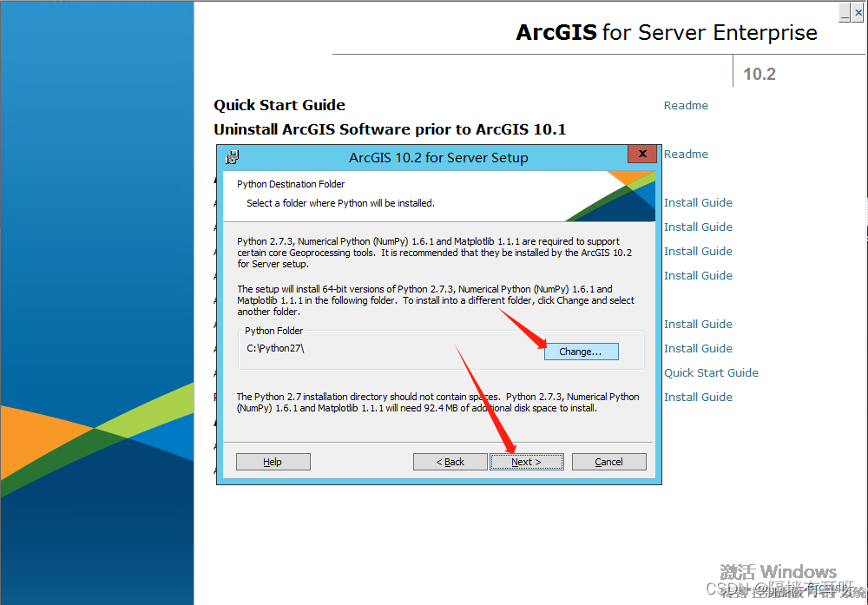Open the fourth Install Guide link in the upper group
Screen dimensions: 868x605
tap(698, 275)
